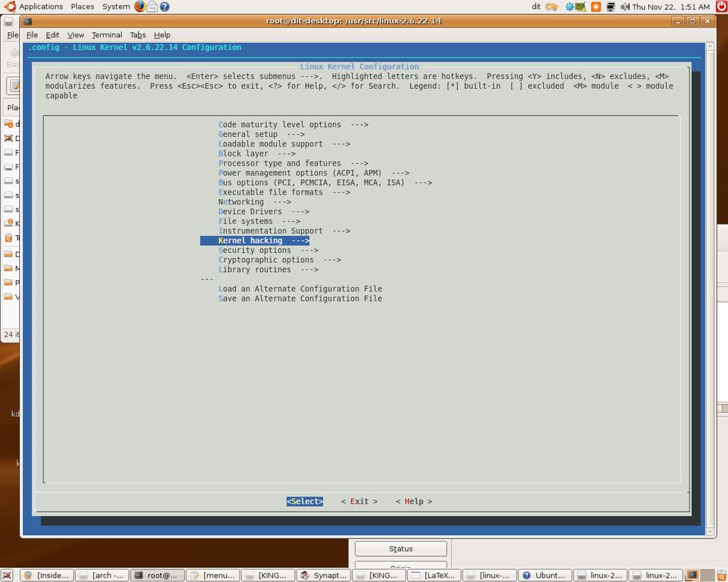Open the terminal Edit menu

point(53,35)
